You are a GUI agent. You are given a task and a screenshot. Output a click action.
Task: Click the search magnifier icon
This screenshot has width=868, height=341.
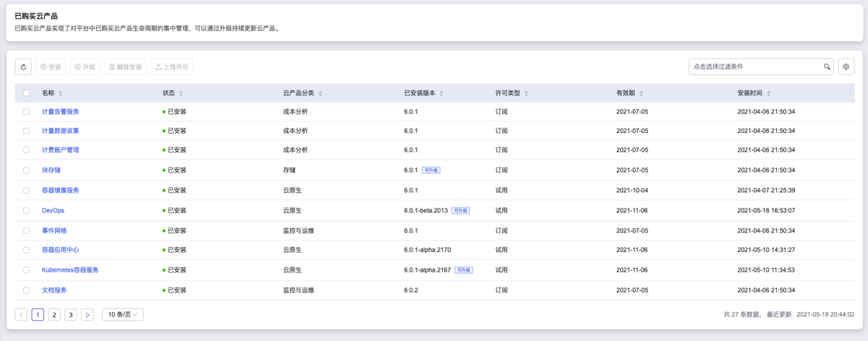(827, 67)
